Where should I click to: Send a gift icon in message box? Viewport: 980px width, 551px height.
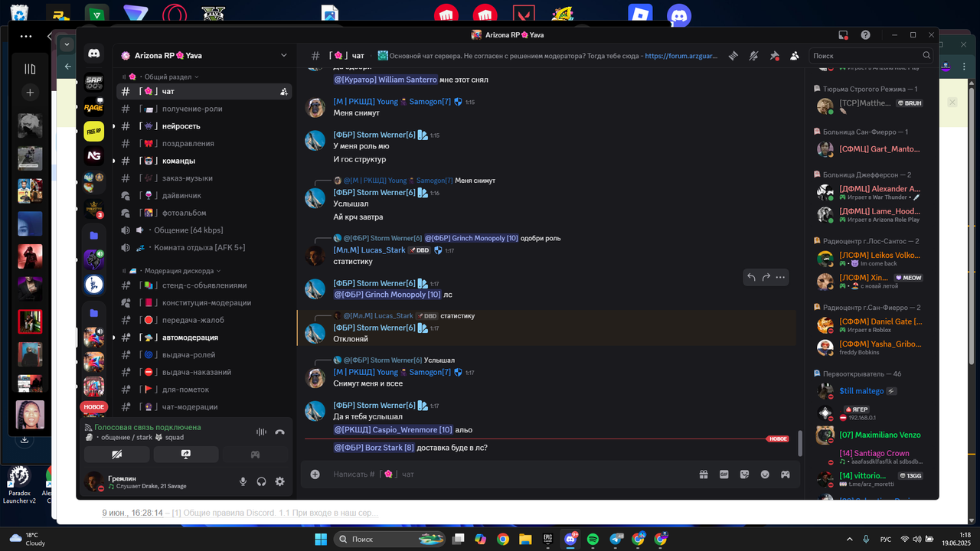(704, 474)
